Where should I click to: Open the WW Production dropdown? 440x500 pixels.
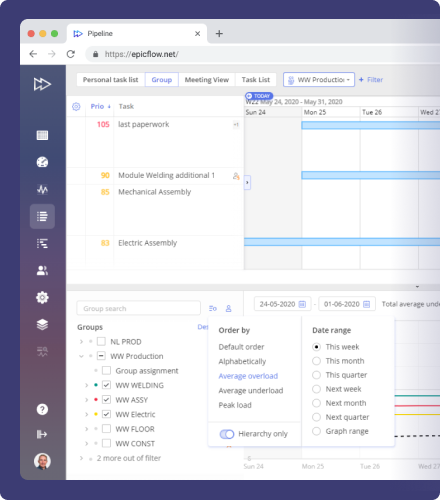tap(319, 80)
